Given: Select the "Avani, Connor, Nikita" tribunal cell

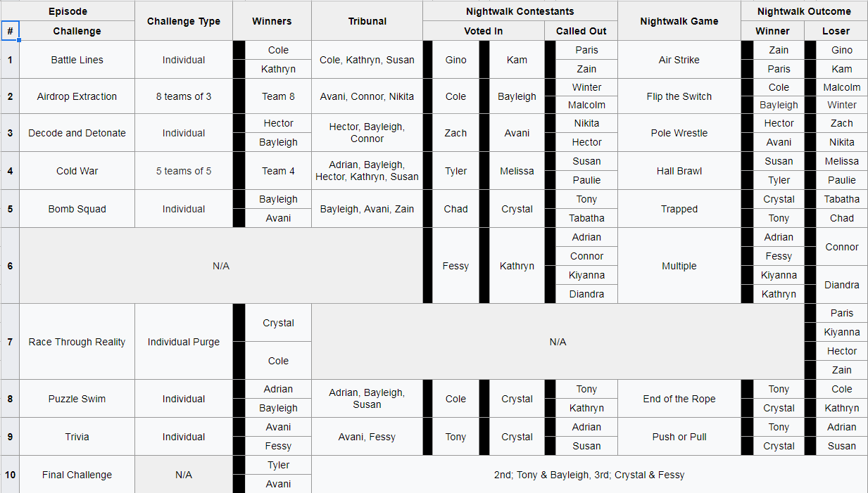Looking at the screenshot, I should (x=367, y=96).
